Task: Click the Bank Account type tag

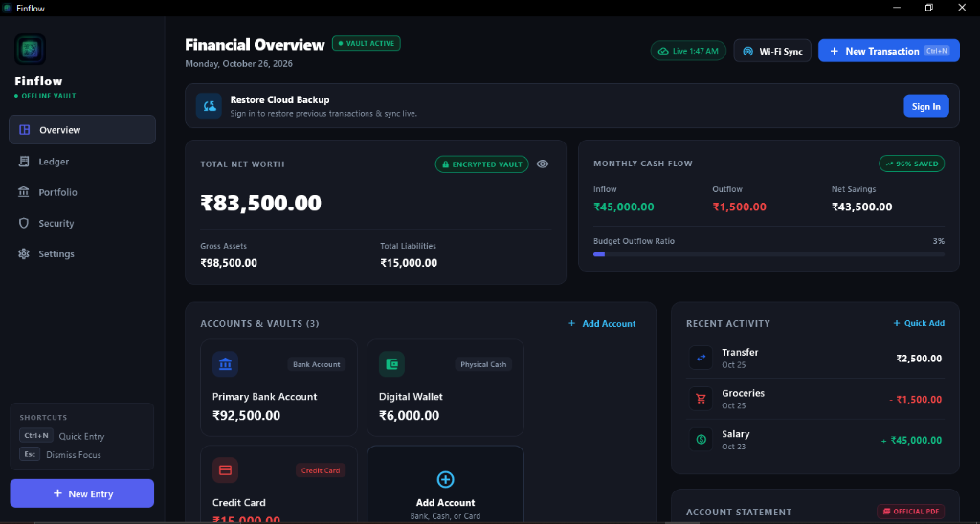Action: click(317, 364)
